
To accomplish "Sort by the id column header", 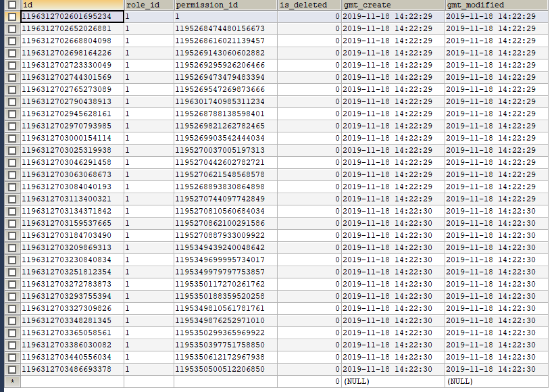I will pyautogui.click(x=72, y=5).
